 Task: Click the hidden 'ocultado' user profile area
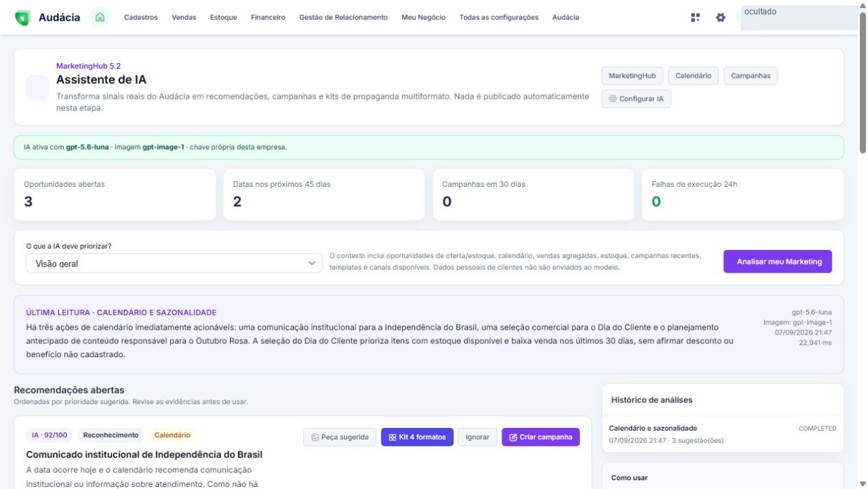[799, 18]
